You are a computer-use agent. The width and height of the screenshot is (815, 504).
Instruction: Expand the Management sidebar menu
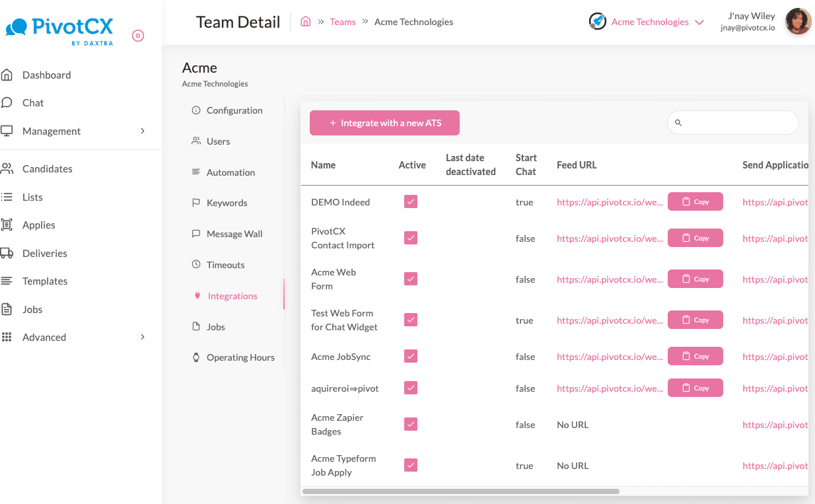click(142, 131)
